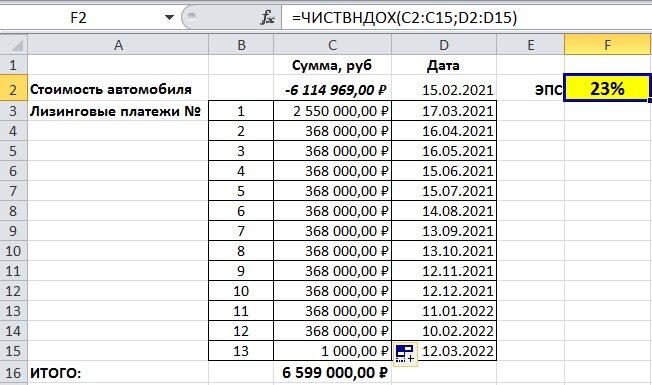Select date cell 16.05.2021
The image size is (652, 385).
click(x=444, y=151)
